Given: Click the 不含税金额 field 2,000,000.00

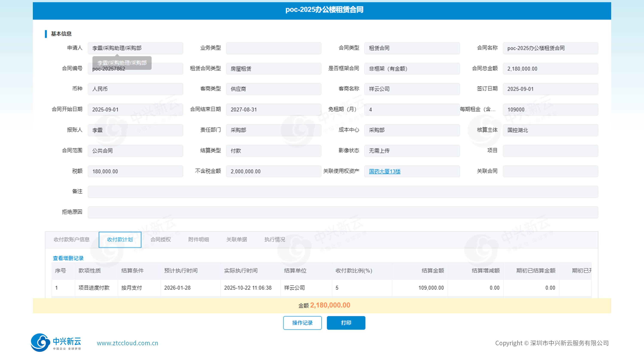Looking at the screenshot, I should [273, 171].
